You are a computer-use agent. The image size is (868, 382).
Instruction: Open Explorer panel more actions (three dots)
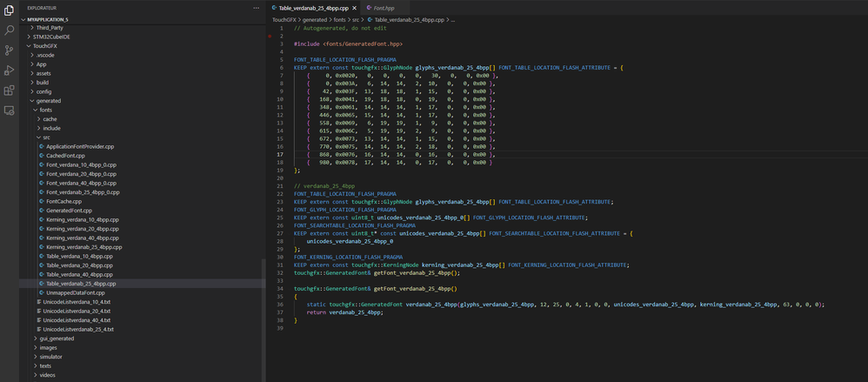[256, 9]
